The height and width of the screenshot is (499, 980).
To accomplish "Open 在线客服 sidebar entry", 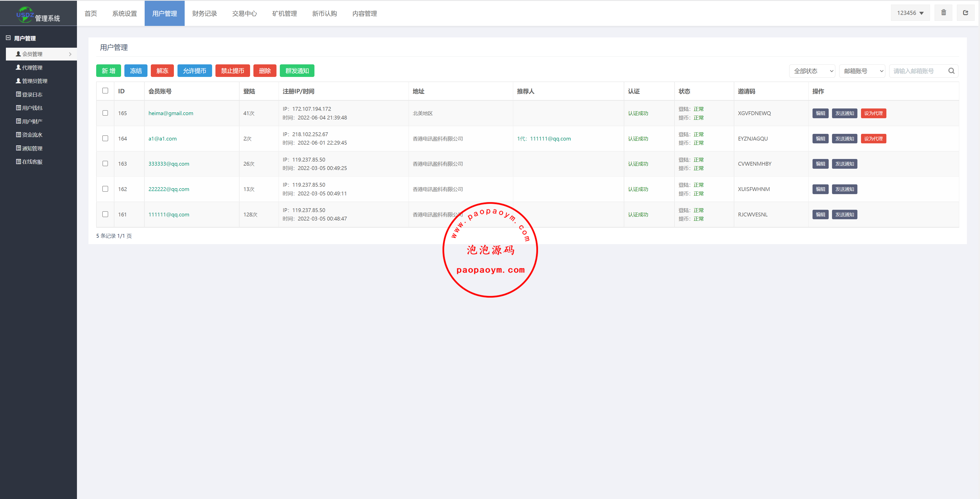I will pos(32,162).
